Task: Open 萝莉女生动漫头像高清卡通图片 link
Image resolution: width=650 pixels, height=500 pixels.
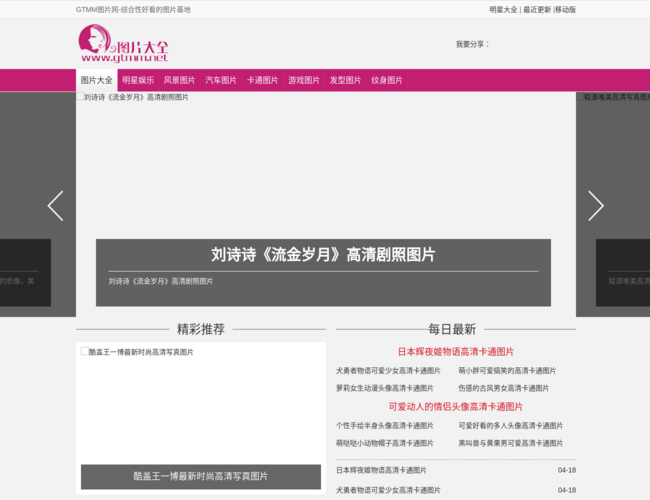Action: pos(385,388)
